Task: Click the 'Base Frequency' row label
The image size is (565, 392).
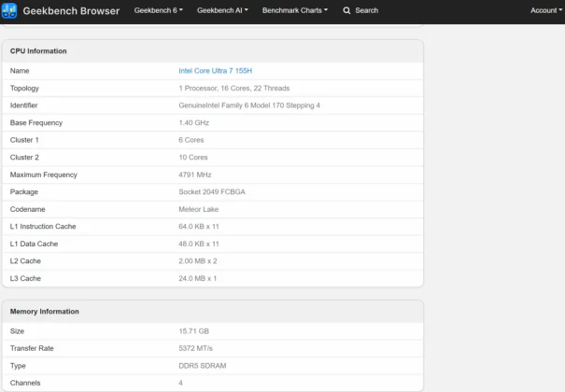Action: [x=36, y=123]
